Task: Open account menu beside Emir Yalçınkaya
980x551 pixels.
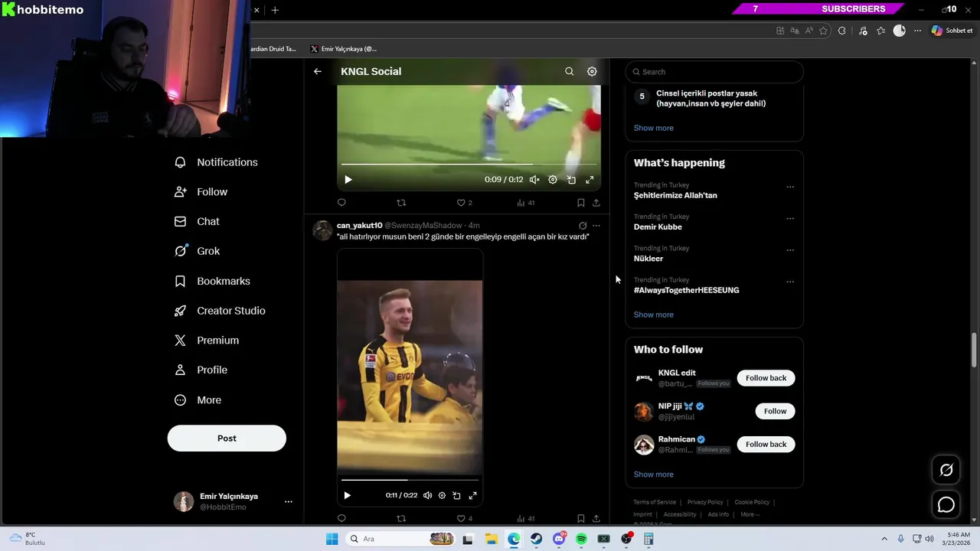Action: 289,502
